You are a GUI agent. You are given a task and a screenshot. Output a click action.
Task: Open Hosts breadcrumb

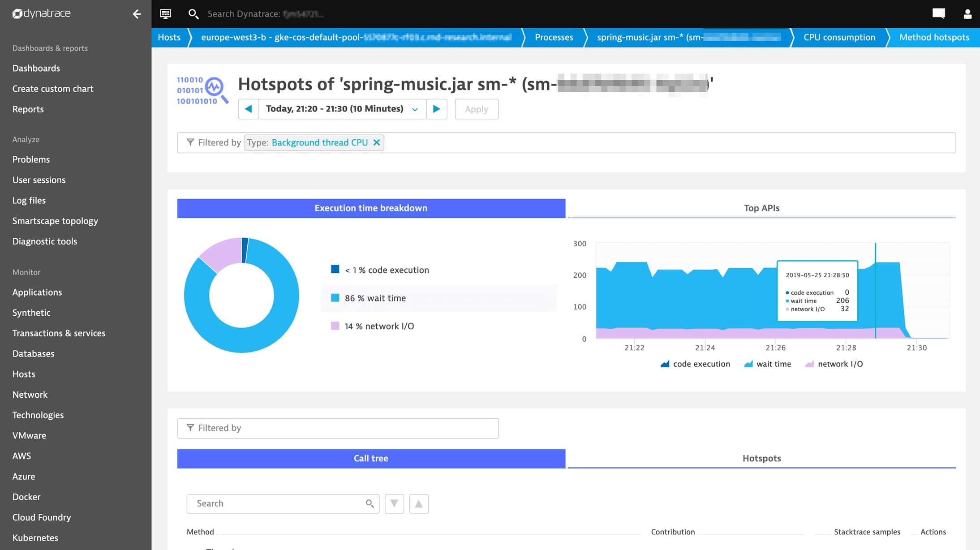(169, 37)
